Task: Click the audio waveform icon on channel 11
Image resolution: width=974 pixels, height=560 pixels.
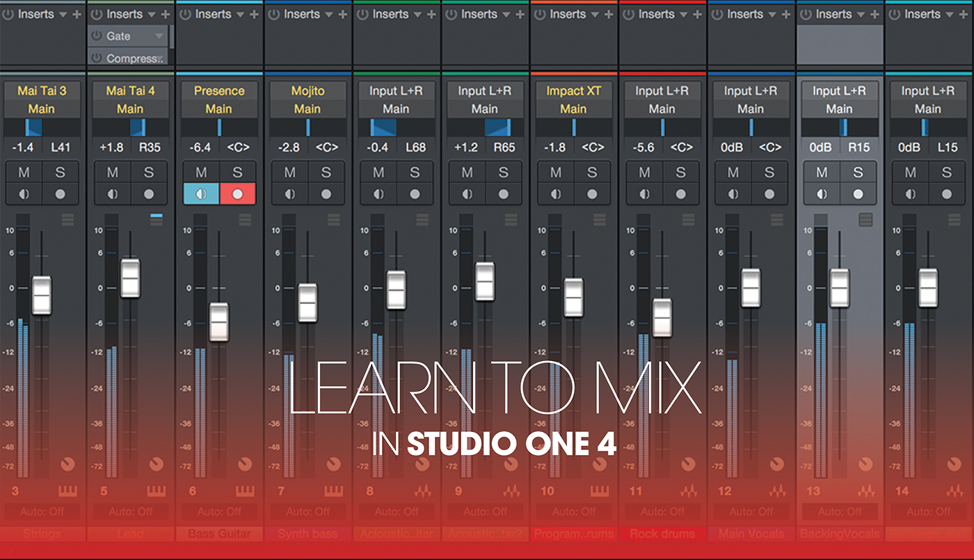Action: [688, 491]
